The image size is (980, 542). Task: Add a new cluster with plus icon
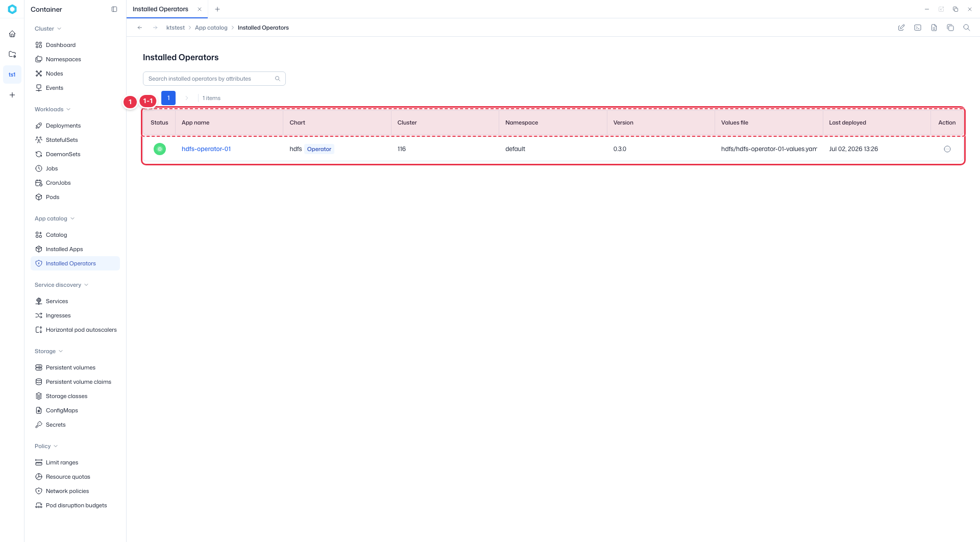pyautogui.click(x=12, y=95)
